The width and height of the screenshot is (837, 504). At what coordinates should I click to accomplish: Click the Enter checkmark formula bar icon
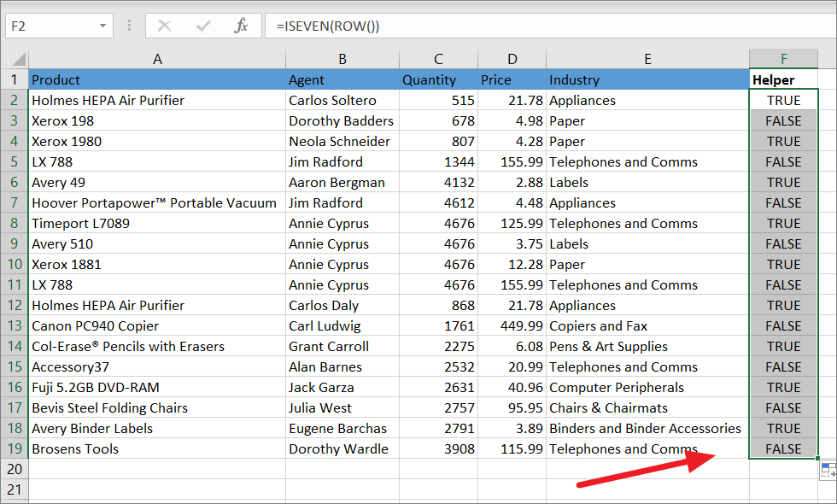click(x=203, y=26)
